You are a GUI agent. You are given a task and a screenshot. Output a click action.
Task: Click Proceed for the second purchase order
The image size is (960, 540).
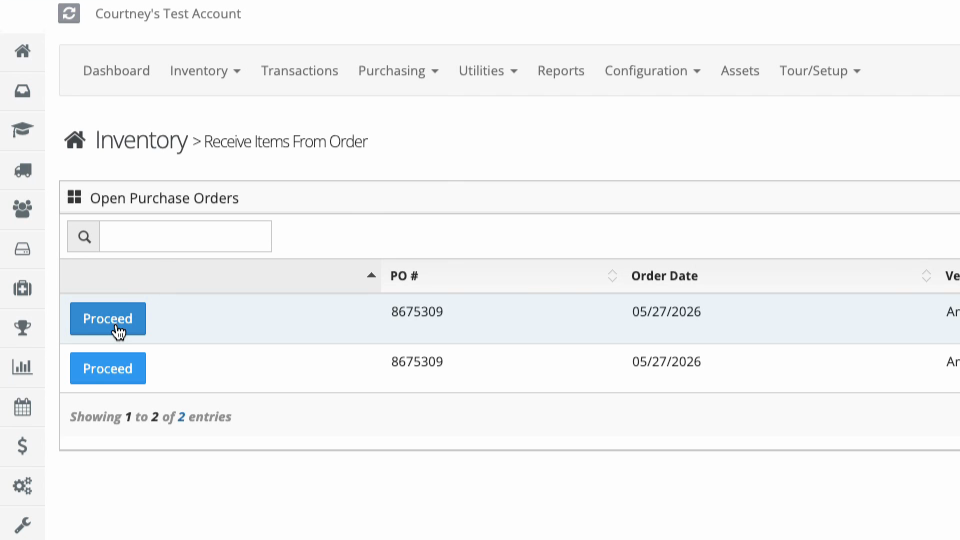click(108, 369)
